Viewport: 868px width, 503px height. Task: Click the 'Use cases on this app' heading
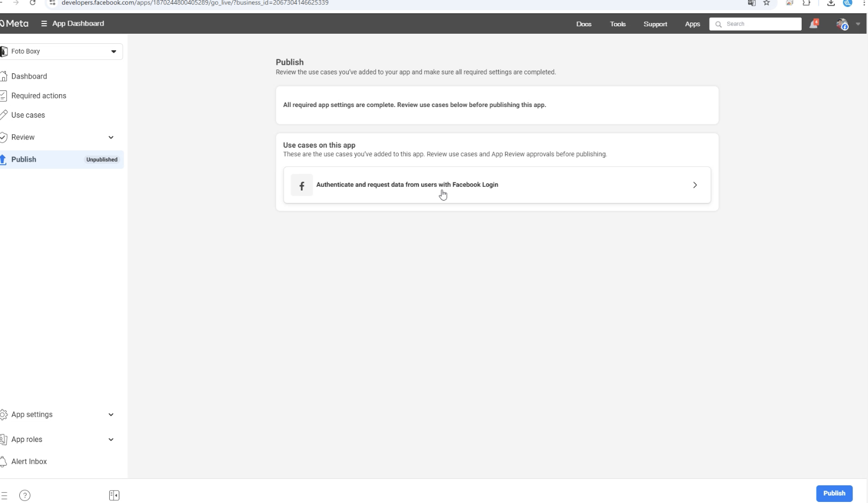click(x=319, y=145)
